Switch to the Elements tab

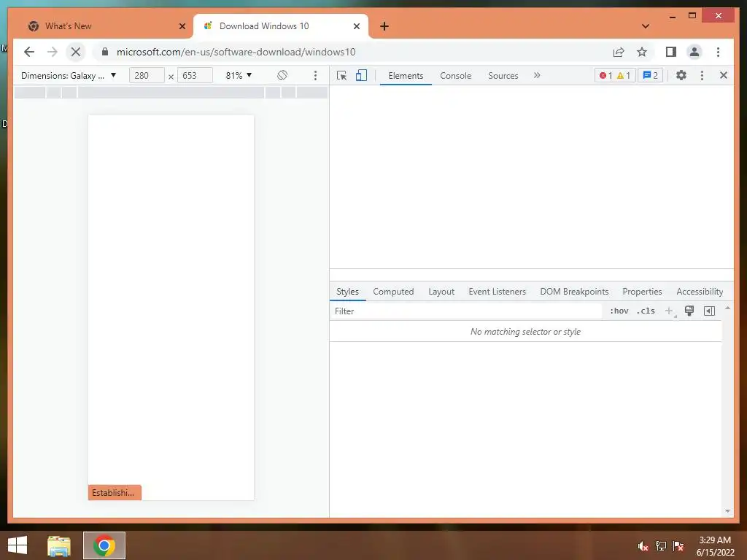[x=406, y=76]
